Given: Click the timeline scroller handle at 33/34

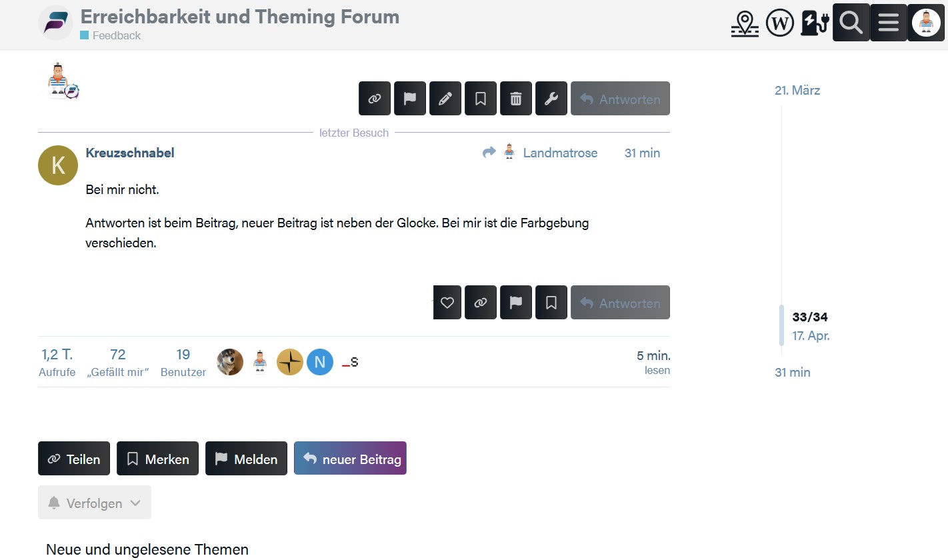Looking at the screenshot, I should pos(782,325).
